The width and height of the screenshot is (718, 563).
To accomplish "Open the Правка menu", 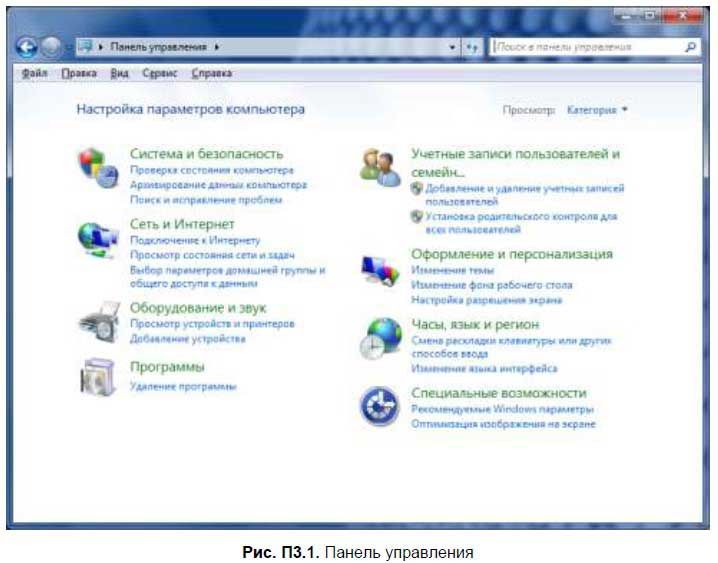I will [x=79, y=73].
